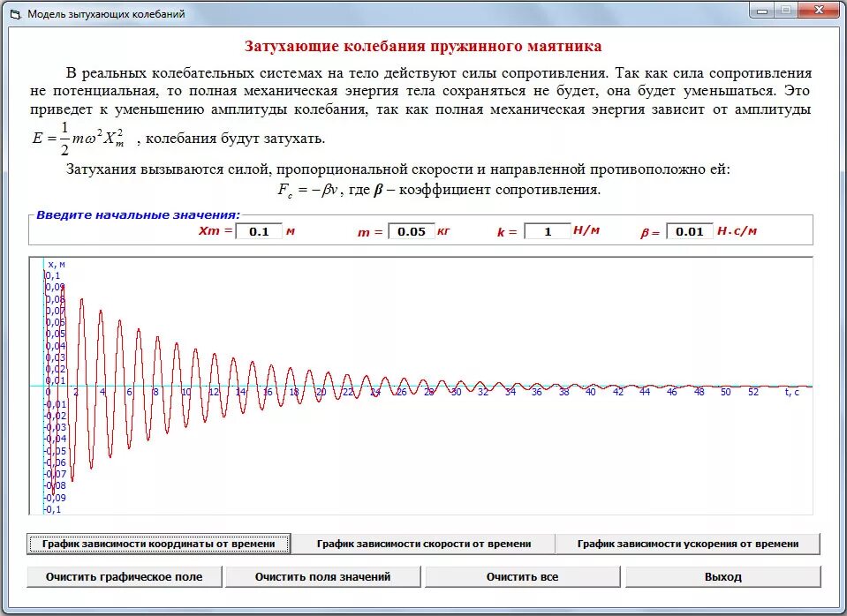Click the energy formula E = ½mω²X²m
This screenshot has width=847, height=616.
point(79,139)
